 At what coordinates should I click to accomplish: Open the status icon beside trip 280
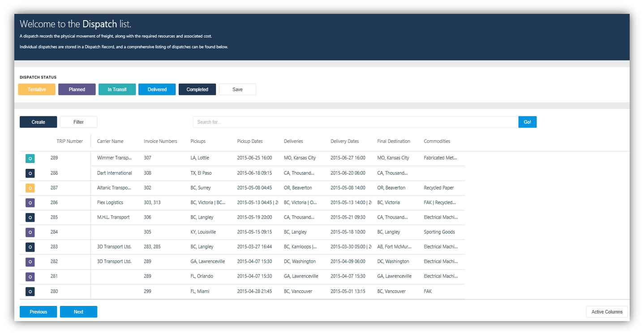(x=30, y=291)
